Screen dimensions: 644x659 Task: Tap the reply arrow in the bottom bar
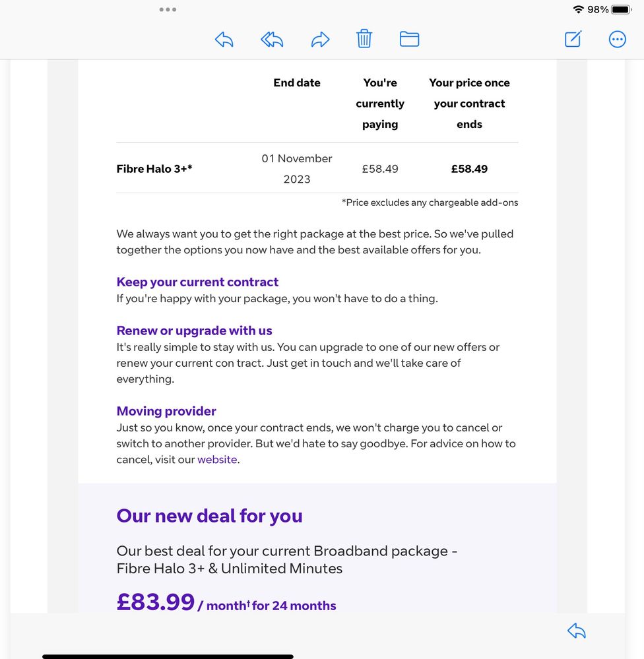pyautogui.click(x=577, y=631)
